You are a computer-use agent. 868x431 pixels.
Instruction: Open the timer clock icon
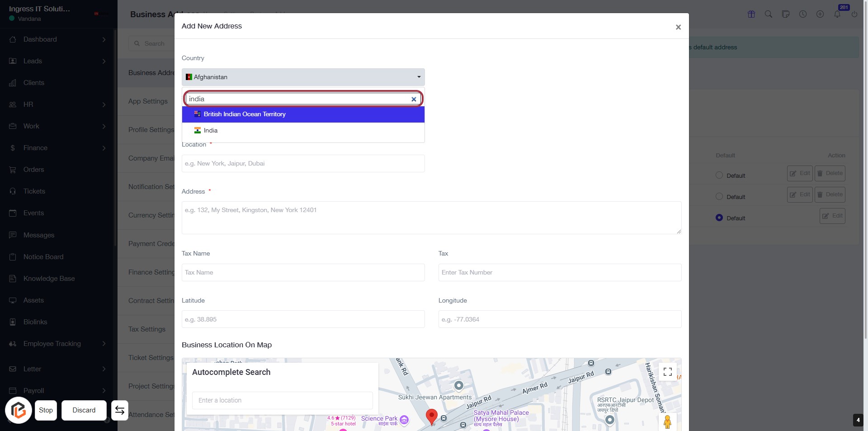803,14
